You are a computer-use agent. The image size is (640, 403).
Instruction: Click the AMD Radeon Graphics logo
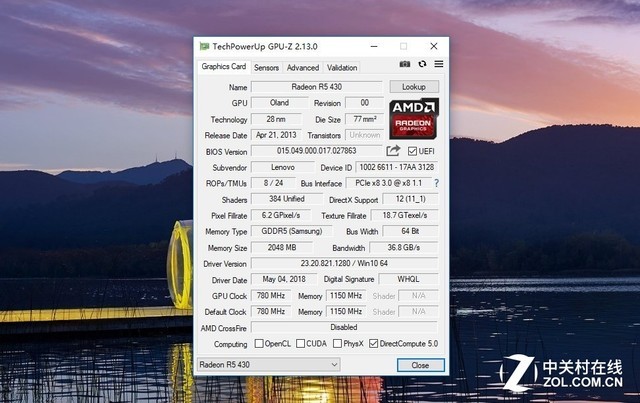414,118
